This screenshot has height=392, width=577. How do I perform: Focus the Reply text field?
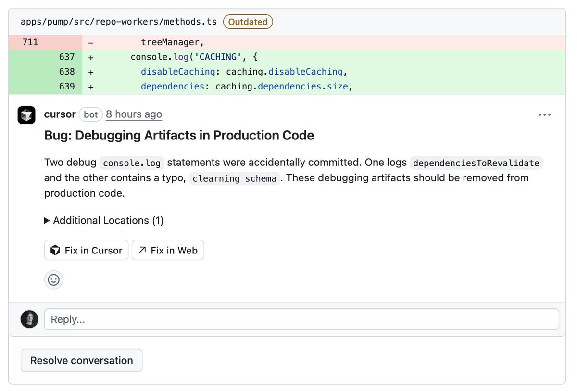point(301,319)
